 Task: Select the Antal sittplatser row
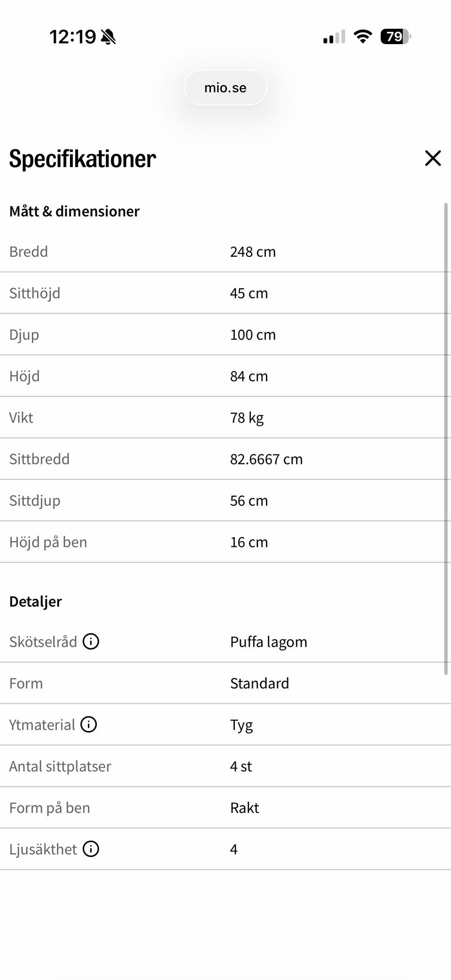(225, 766)
